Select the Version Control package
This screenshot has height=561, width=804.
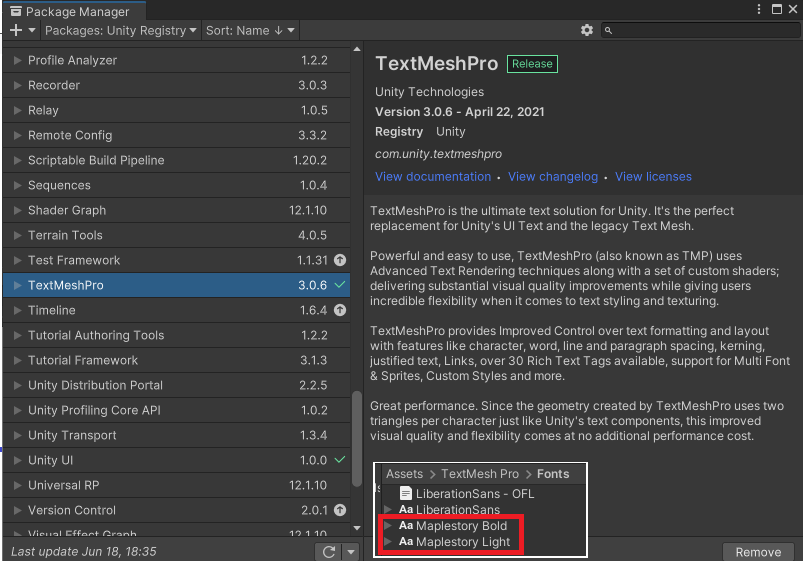click(x=176, y=510)
